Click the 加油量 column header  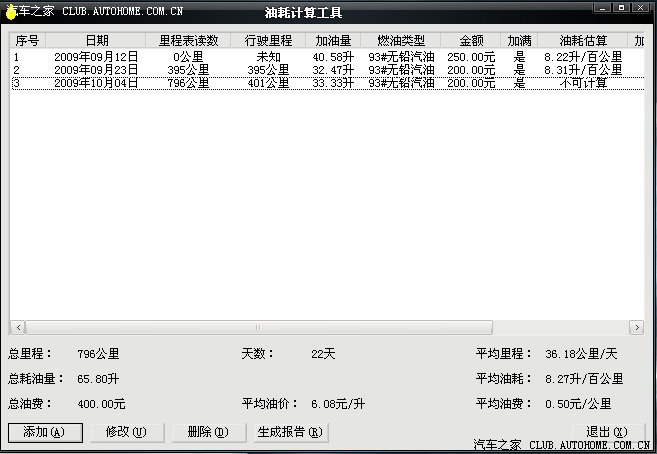(333, 41)
